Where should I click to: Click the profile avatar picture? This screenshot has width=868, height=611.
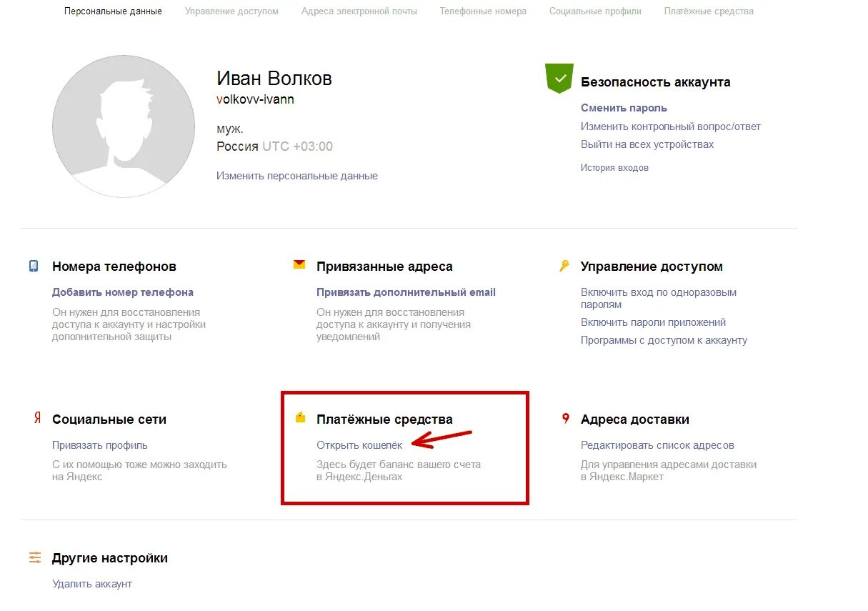click(124, 126)
